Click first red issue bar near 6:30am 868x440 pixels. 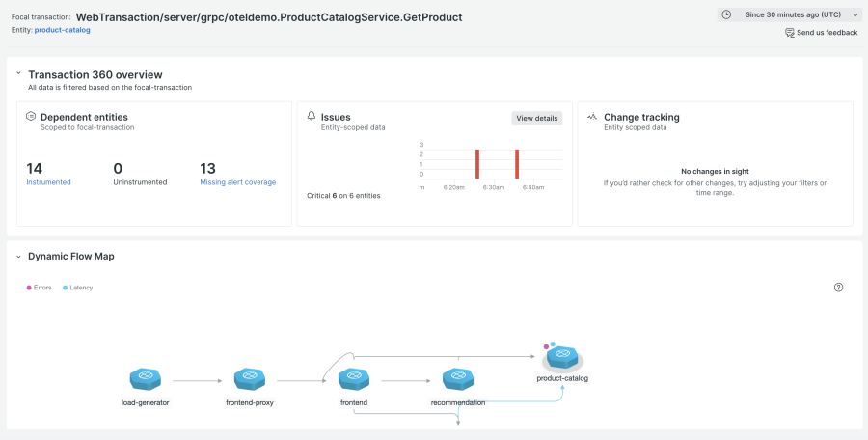point(477,164)
